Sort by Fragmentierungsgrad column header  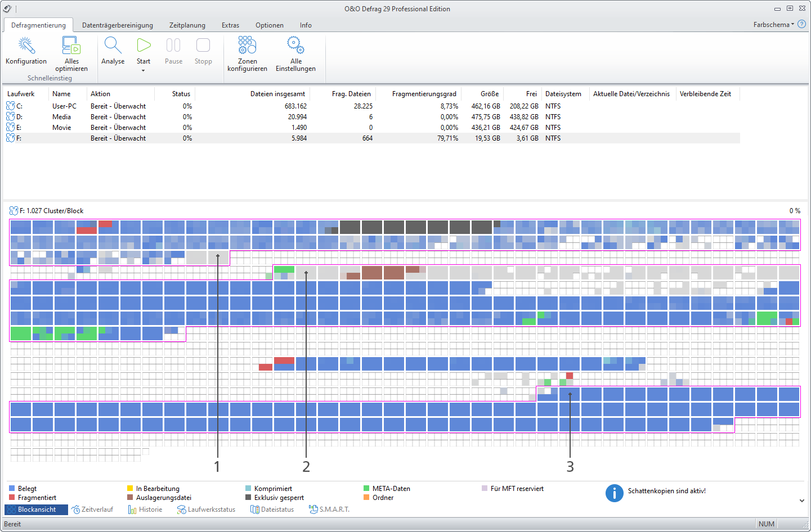tap(424, 94)
